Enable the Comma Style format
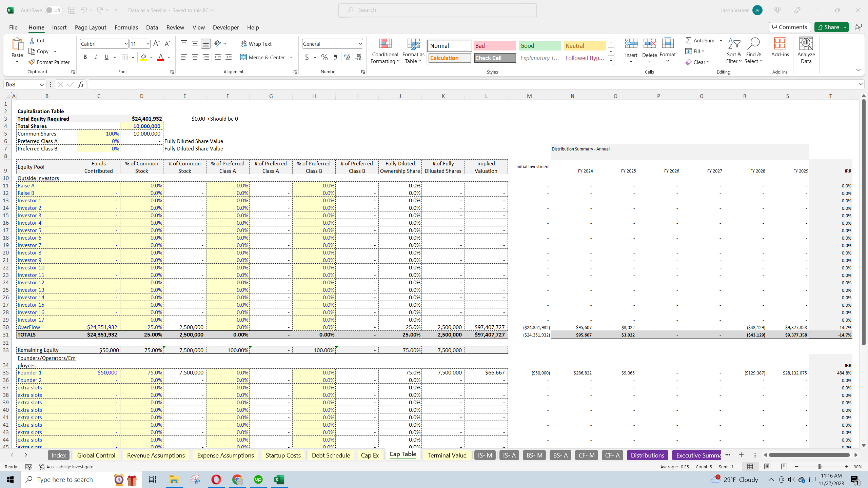 [335, 57]
